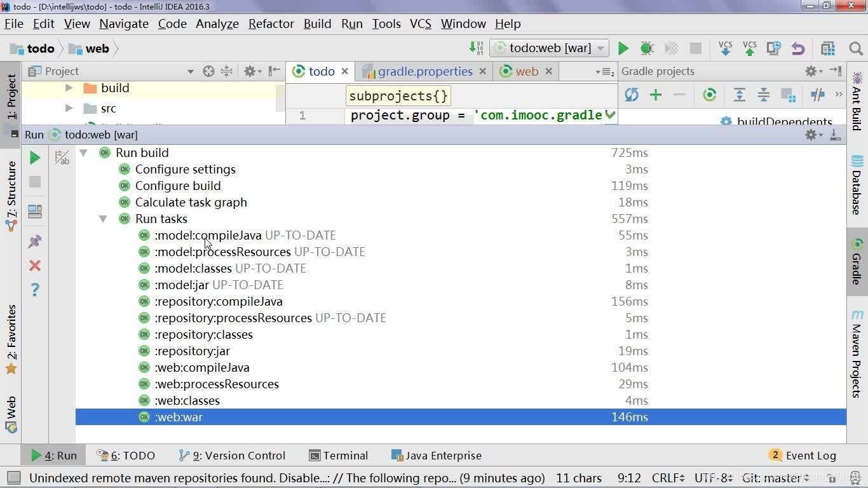Image resolution: width=868 pixels, height=488 pixels.
Task: Toggle scroll from source in Project panel
Action: pos(208,71)
